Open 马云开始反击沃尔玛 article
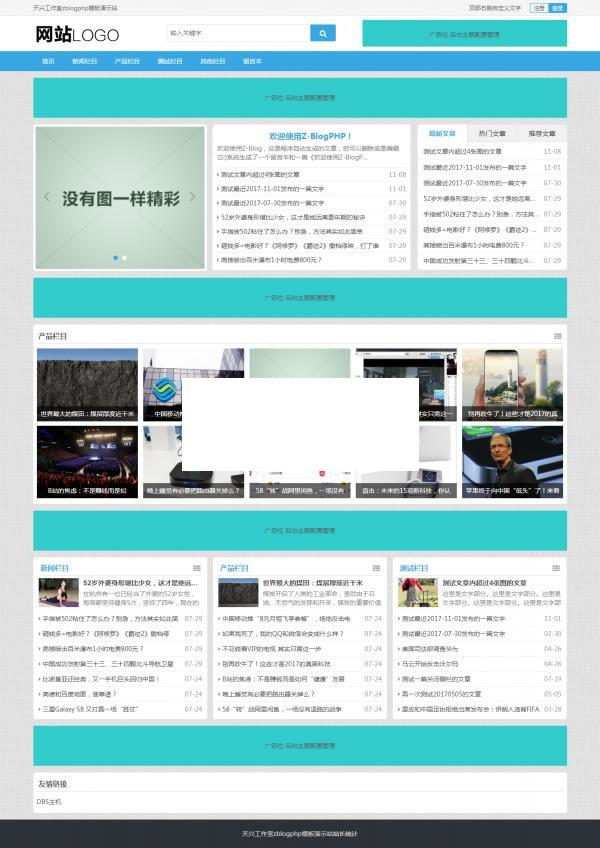The image size is (600, 848). 430,664
